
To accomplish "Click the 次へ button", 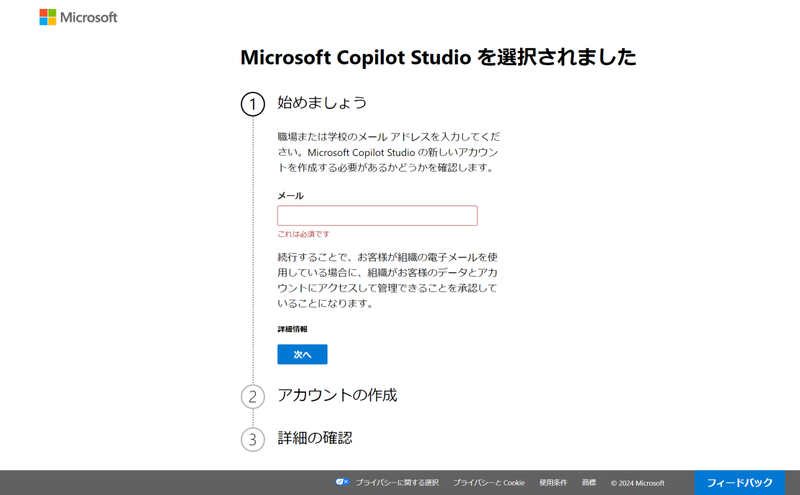I will tap(302, 354).
